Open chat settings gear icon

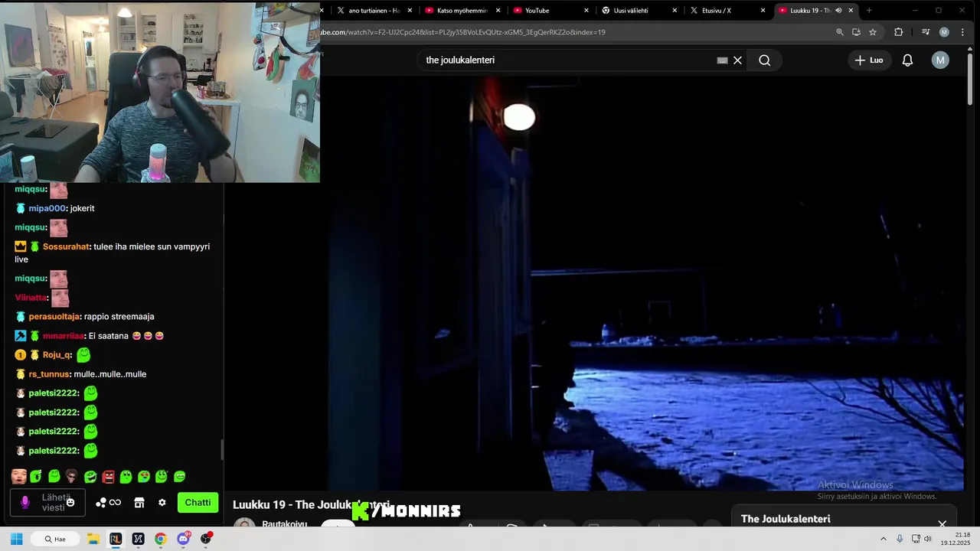(x=162, y=503)
